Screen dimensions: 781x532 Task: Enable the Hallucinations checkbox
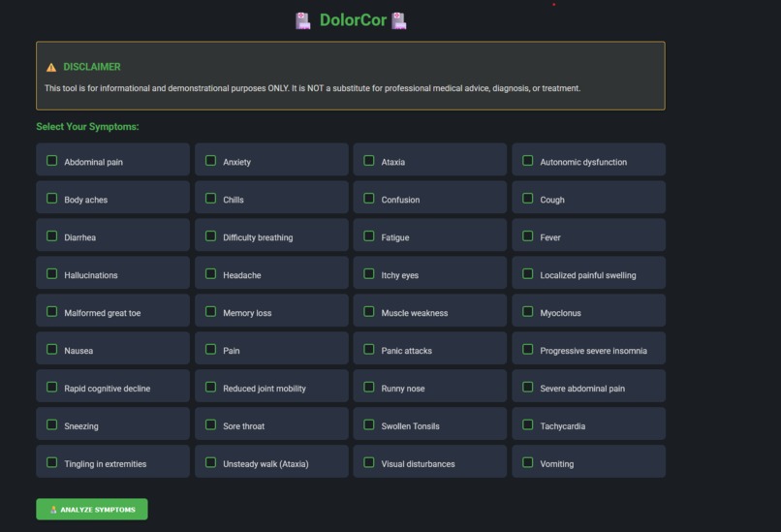(51, 273)
